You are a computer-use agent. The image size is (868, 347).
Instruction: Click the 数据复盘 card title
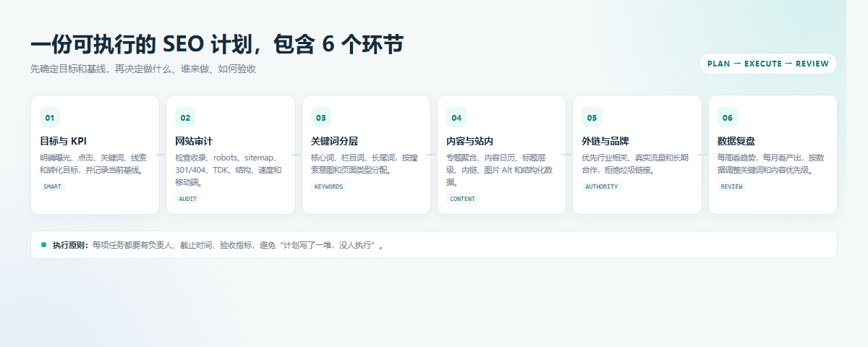click(x=736, y=141)
